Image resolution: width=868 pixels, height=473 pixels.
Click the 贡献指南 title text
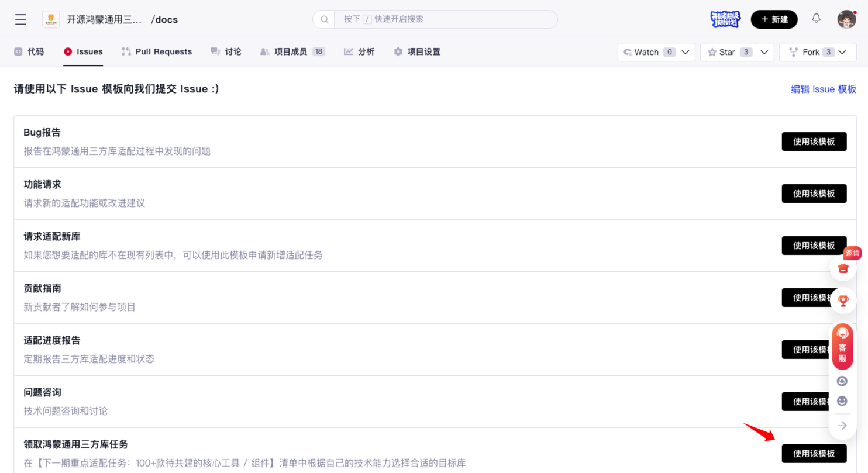(x=42, y=288)
